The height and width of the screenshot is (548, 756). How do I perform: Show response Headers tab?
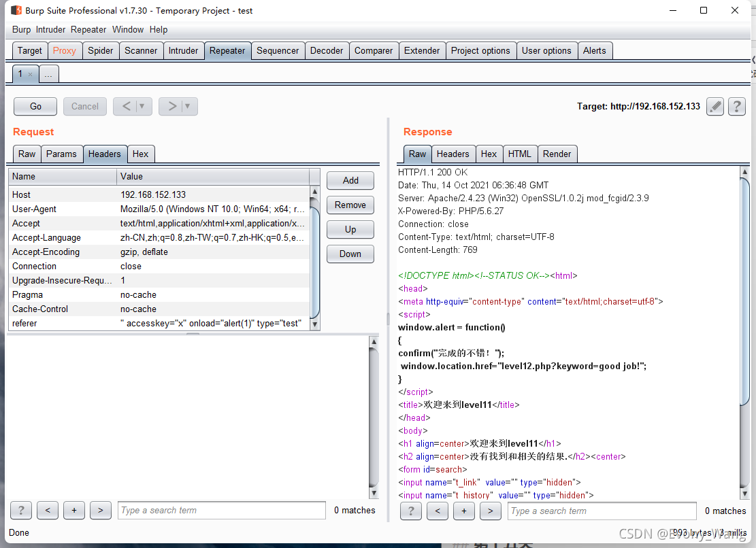point(453,154)
